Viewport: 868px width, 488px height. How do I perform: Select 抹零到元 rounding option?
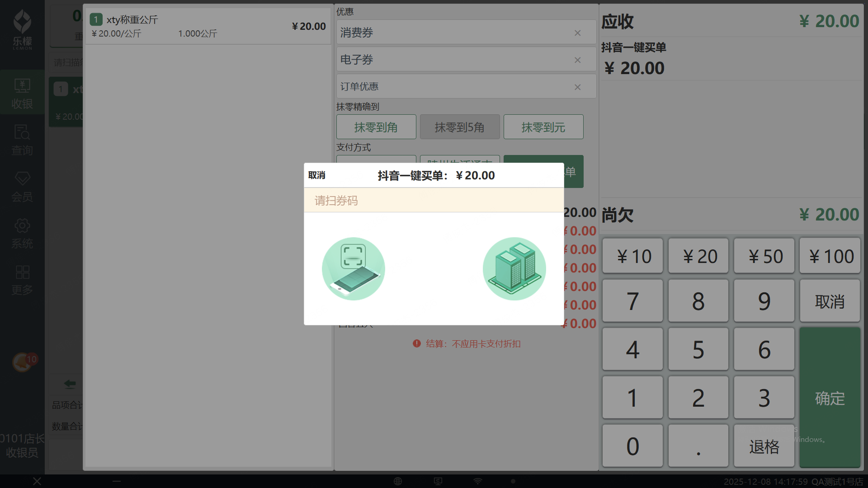click(543, 127)
